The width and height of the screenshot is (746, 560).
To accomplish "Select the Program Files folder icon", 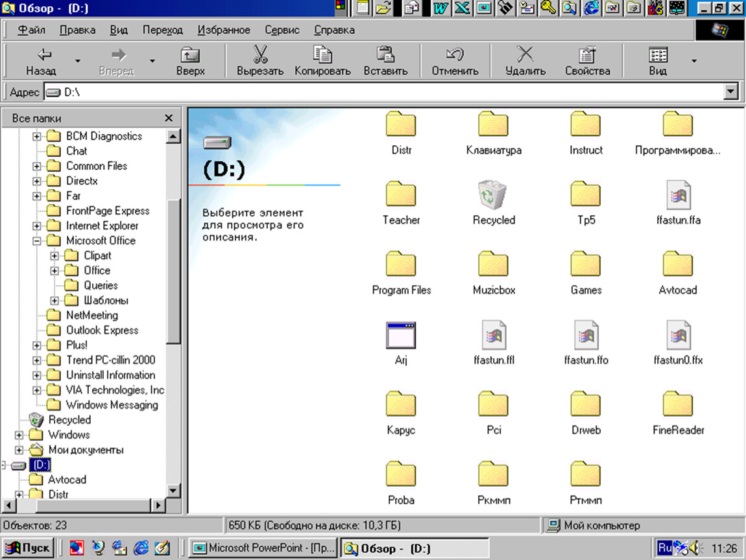I will 401,264.
